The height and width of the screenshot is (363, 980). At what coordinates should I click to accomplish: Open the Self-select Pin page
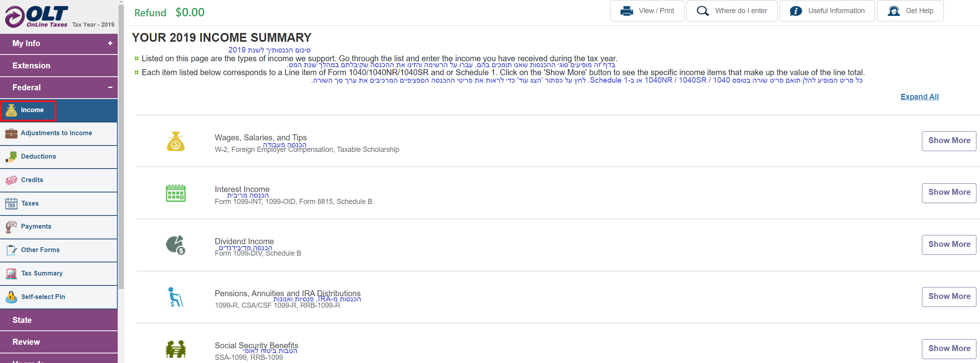[x=59, y=297]
